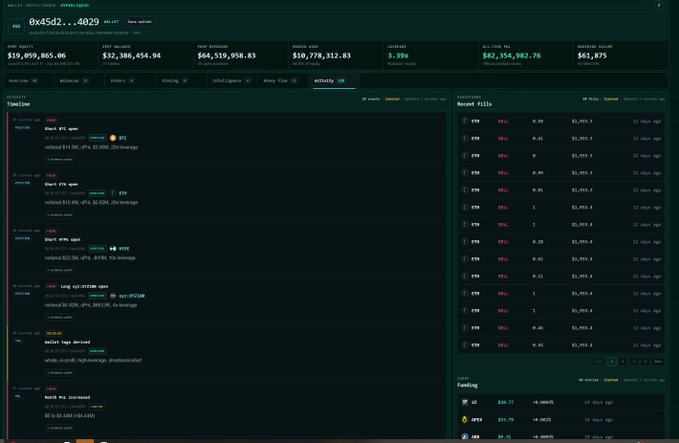Click the HYPERLIQUID breadcrumb label
Screen dimensions: 679x443
coord(74,5)
